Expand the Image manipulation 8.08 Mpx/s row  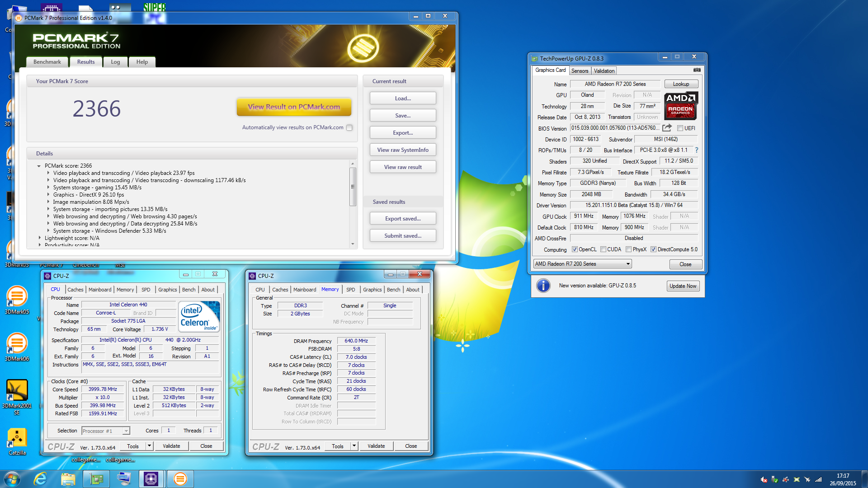(48, 202)
